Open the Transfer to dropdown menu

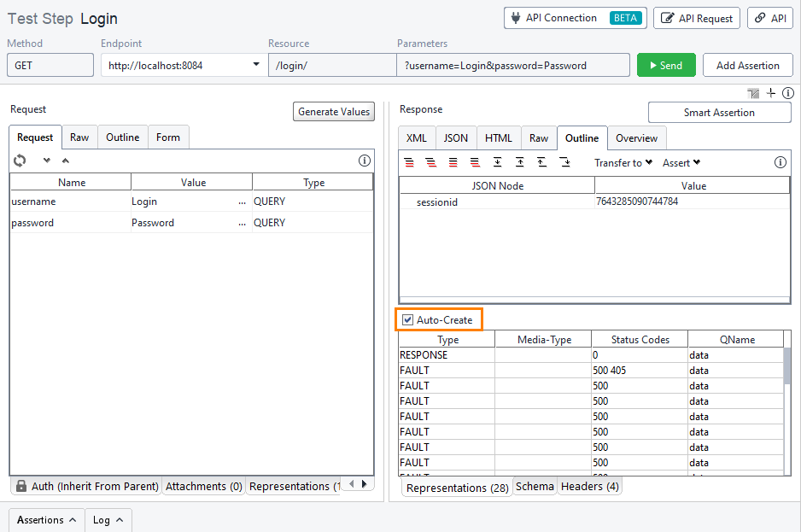point(623,162)
